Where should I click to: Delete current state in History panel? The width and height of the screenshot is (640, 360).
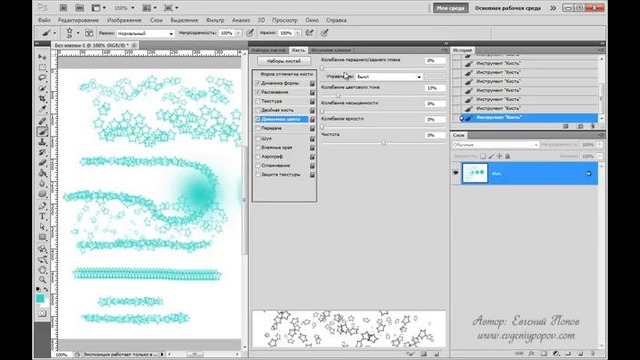[593, 127]
